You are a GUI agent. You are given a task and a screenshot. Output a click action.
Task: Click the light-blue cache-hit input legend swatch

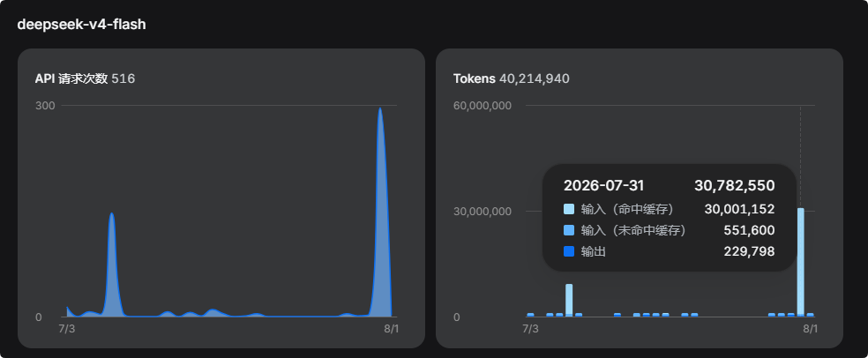569,209
